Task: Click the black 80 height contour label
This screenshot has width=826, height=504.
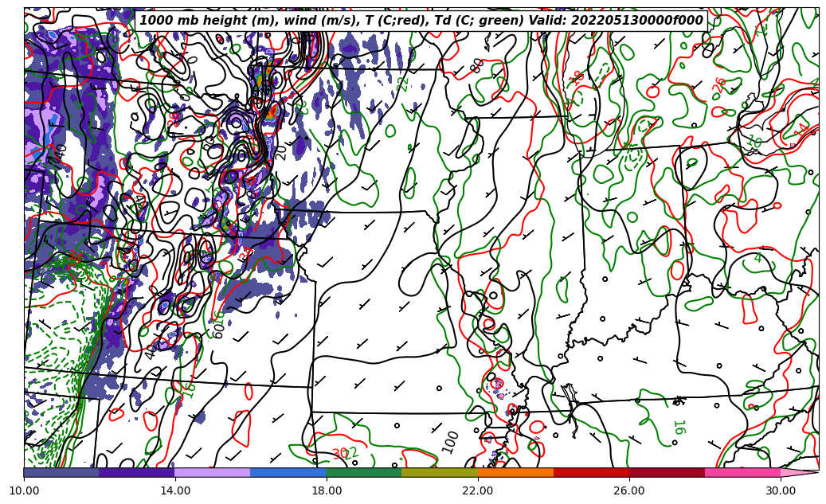Action: pos(477,65)
